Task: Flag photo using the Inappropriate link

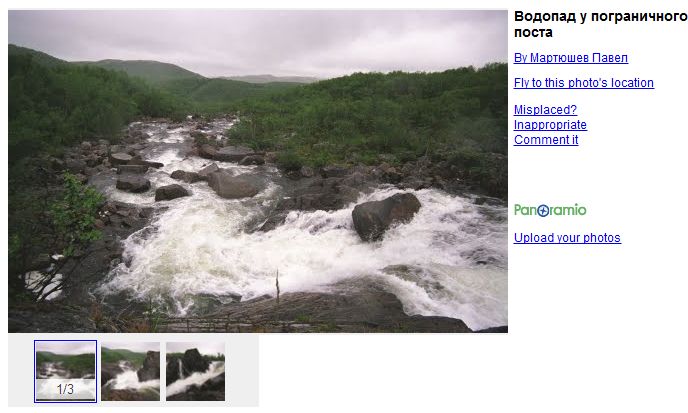Action: coord(550,125)
